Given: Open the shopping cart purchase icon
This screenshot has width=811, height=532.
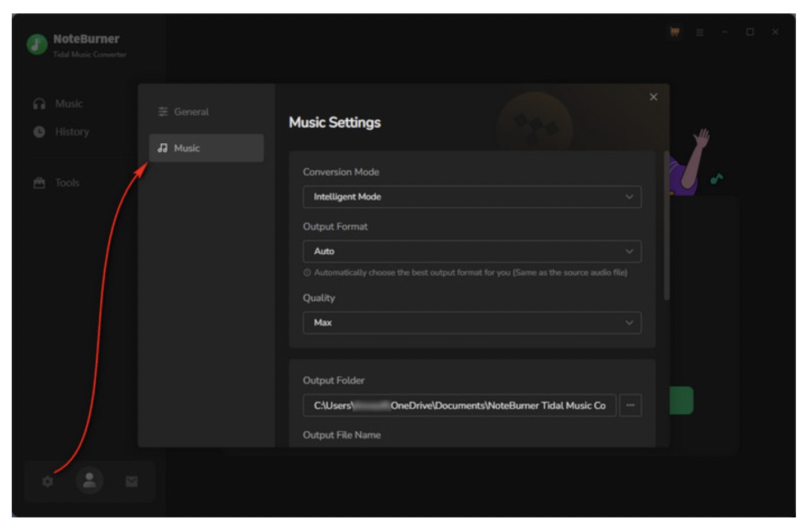Looking at the screenshot, I should 675,32.
